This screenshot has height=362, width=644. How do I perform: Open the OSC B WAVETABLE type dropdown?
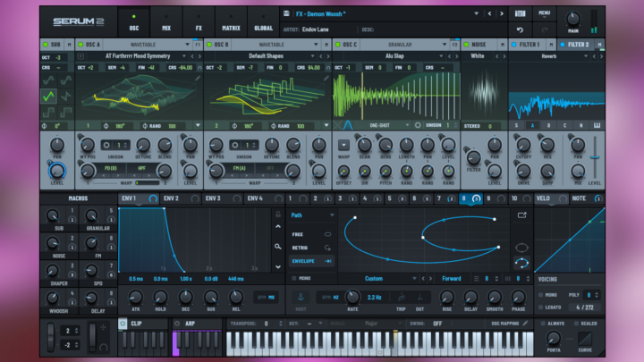tap(316, 45)
